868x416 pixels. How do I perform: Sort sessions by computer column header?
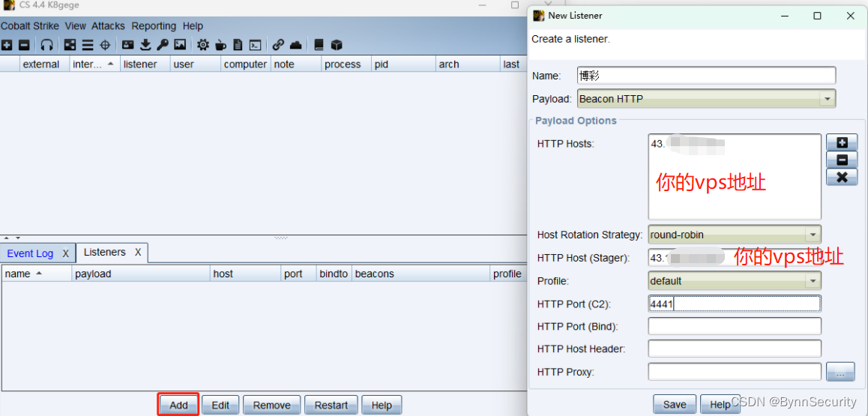(x=245, y=64)
